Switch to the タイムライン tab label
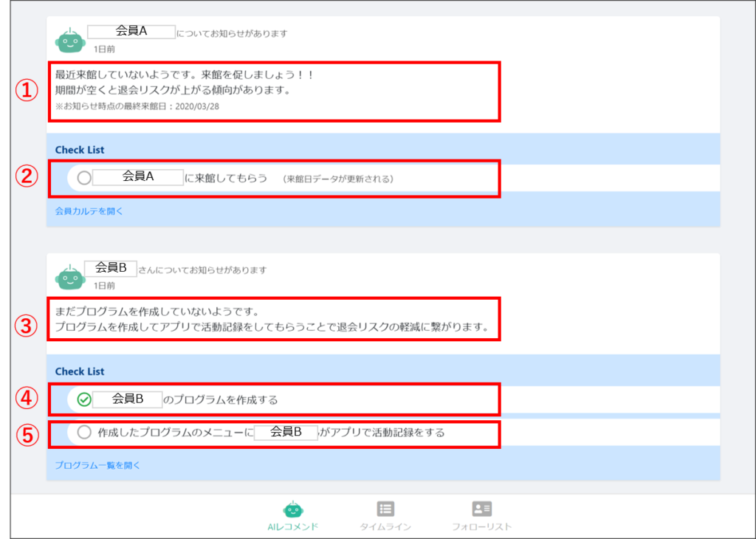This screenshot has width=756, height=539. coord(385,526)
